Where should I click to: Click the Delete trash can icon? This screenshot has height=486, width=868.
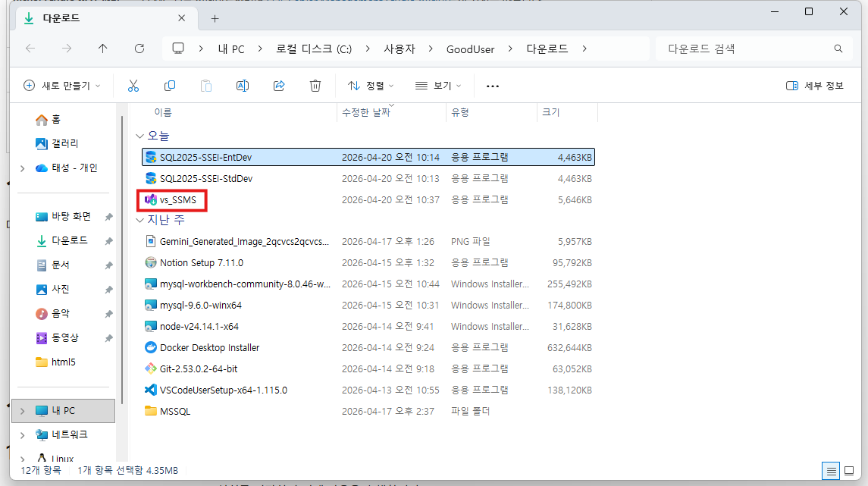(x=315, y=86)
